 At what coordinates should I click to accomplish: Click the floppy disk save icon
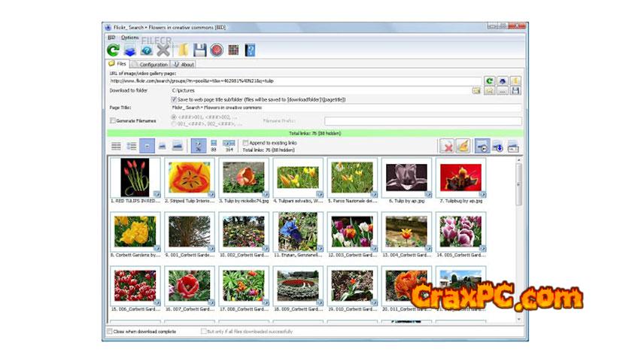tap(200, 50)
